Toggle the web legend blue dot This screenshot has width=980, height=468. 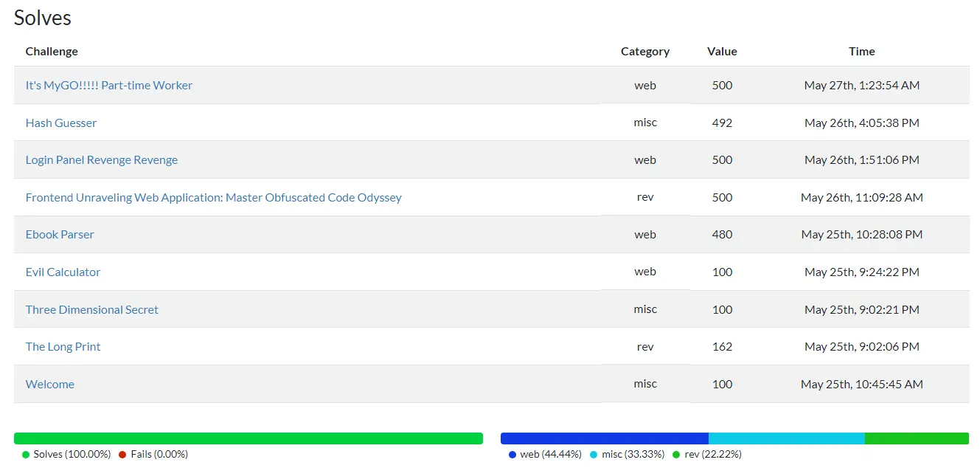pos(512,455)
